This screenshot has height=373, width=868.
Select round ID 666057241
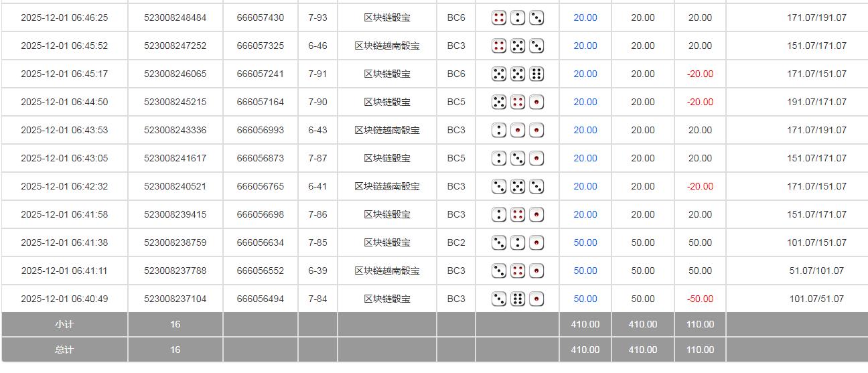(261, 74)
